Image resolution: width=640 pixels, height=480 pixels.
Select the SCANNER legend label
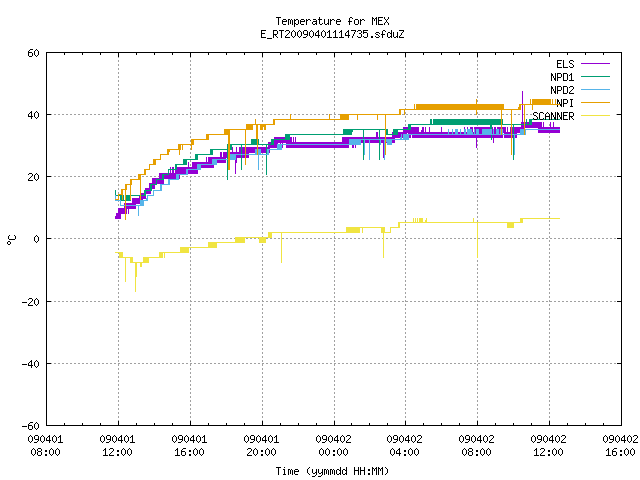pos(553,116)
